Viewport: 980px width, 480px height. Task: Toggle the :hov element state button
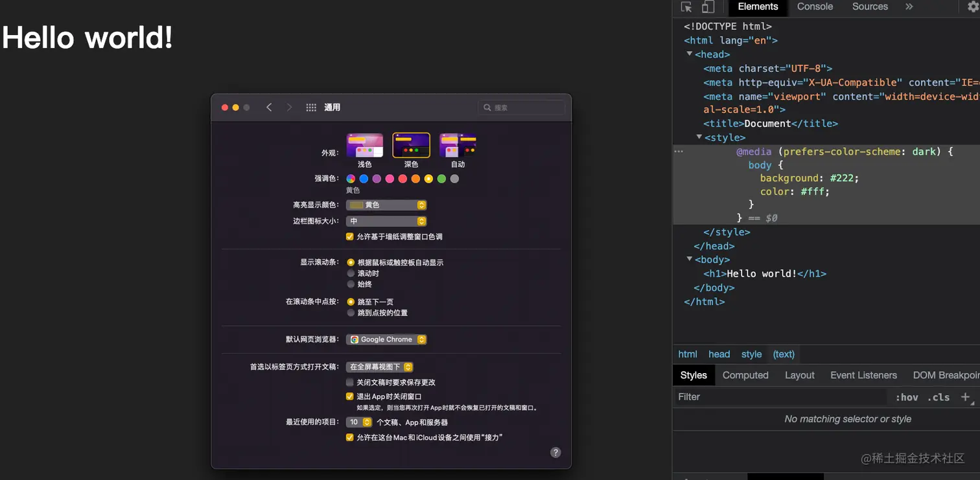point(907,397)
